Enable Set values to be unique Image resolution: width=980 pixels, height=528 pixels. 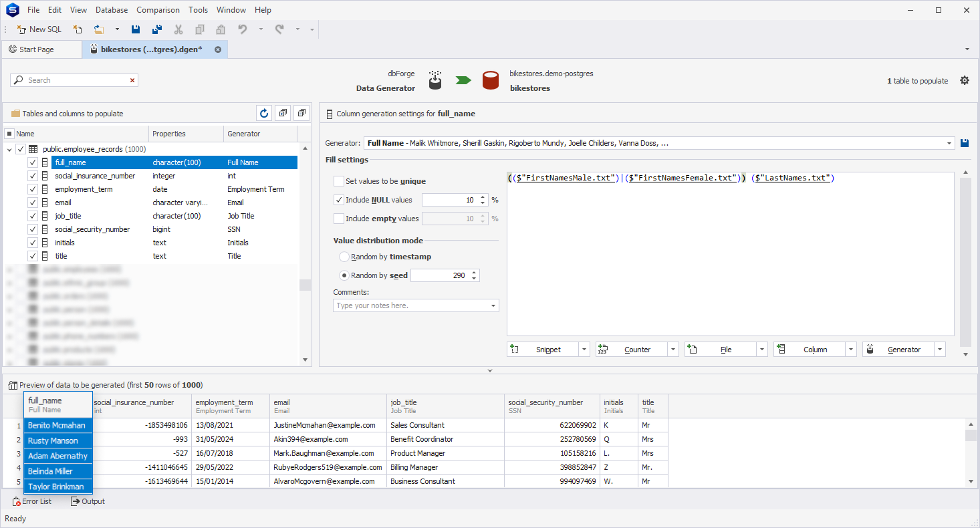pos(339,181)
